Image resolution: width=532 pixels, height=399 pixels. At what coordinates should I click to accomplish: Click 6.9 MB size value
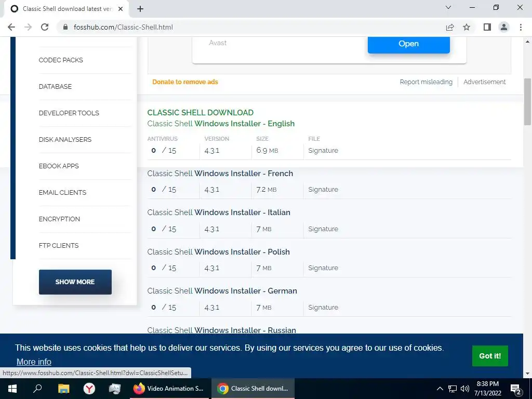(x=268, y=150)
